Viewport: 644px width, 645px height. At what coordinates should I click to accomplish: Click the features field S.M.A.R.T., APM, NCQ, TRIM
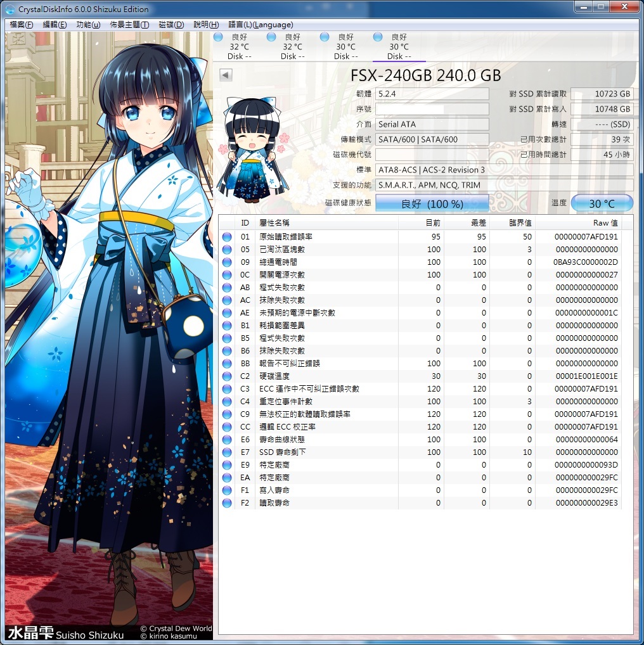pyautogui.click(x=504, y=185)
